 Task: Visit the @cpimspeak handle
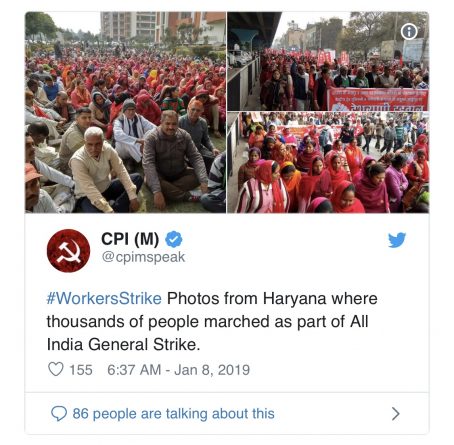[x=143, y=257]
